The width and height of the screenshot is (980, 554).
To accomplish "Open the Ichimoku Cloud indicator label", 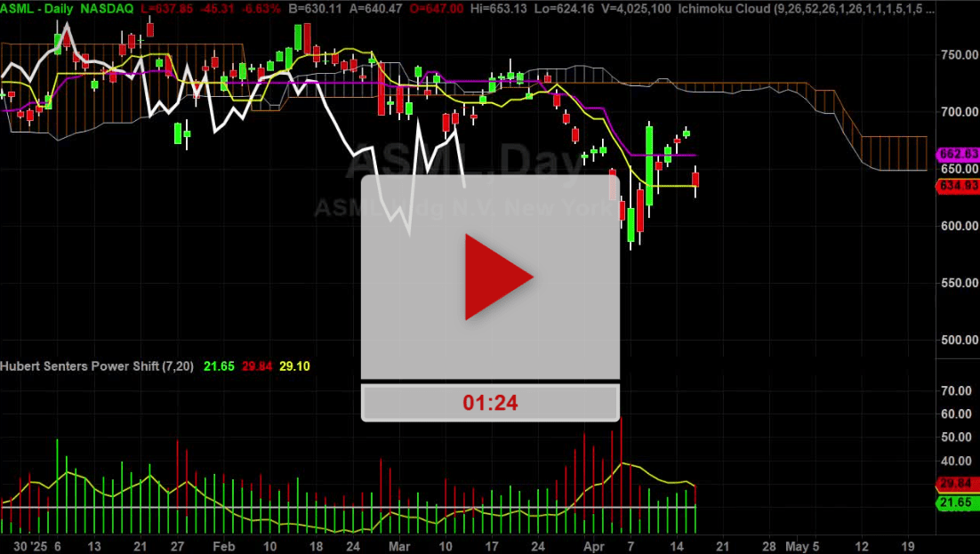I will [x=807, y=9].
